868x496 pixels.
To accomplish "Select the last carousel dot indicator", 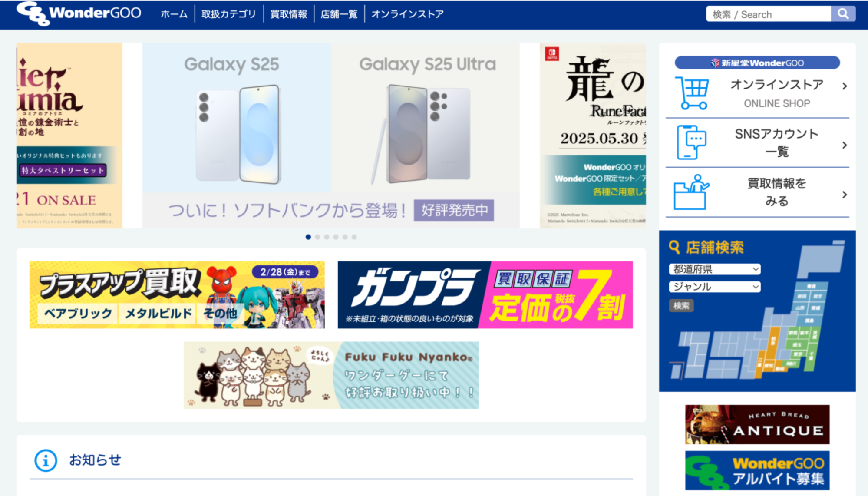I will coord(354,237).
